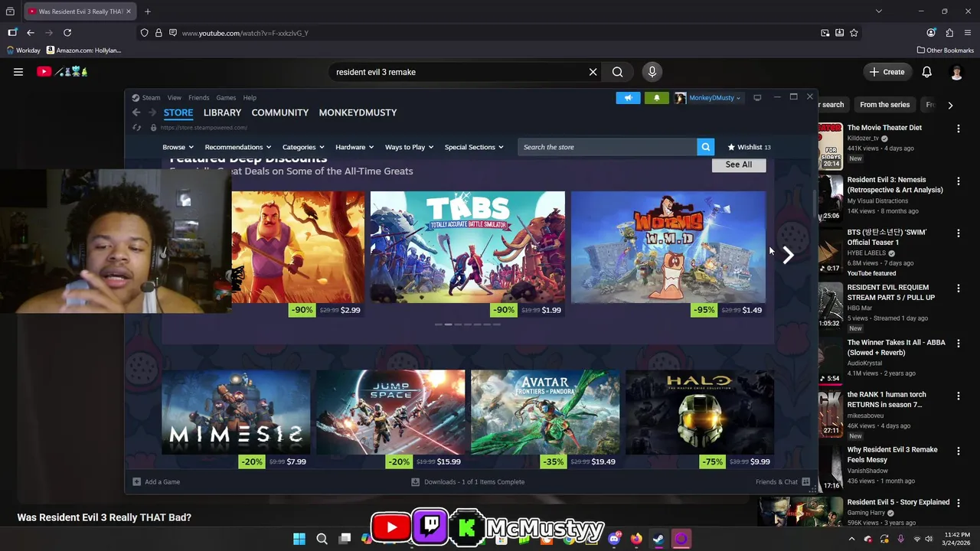Open browser extensions puzzle icon
The height and width of the screenshot is (551, 980).
tap(949, 33)
